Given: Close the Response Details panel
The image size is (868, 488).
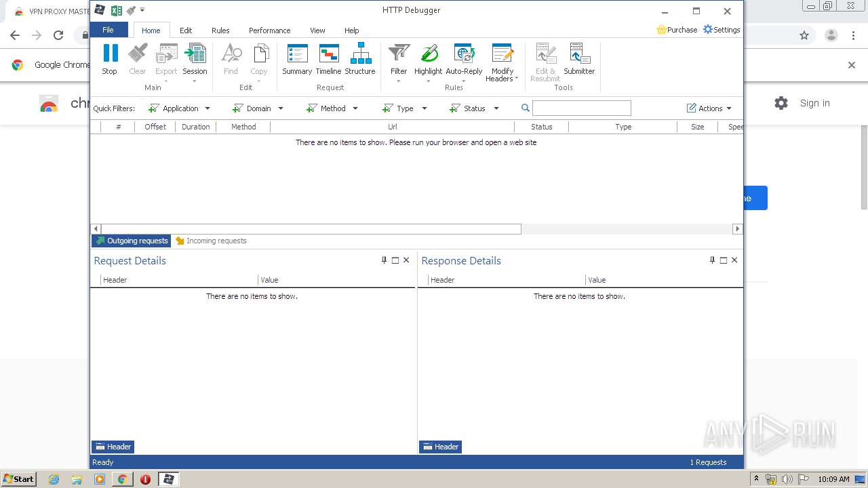Looking at the screenshot, I should tap(734, 260).
